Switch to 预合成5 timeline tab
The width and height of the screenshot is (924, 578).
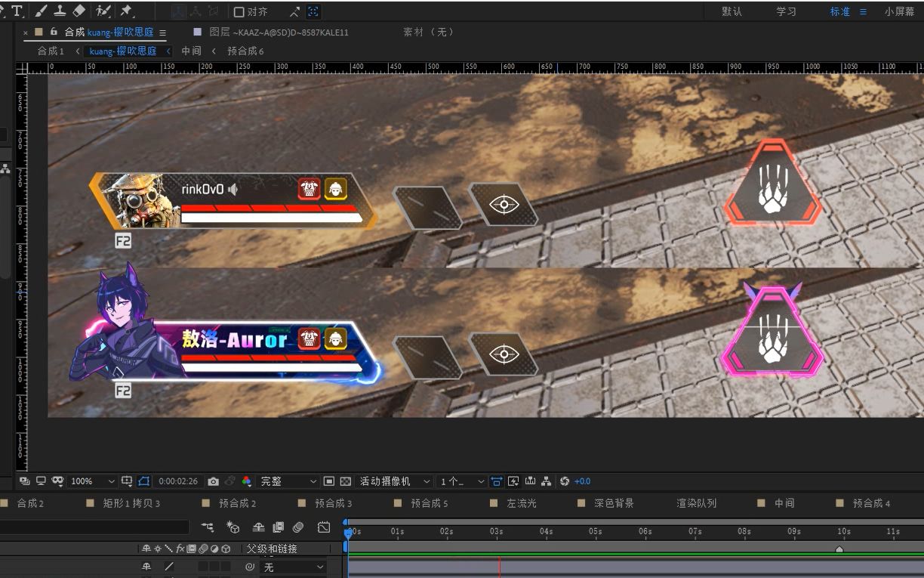pyautogui.click(x=429, y=503)
